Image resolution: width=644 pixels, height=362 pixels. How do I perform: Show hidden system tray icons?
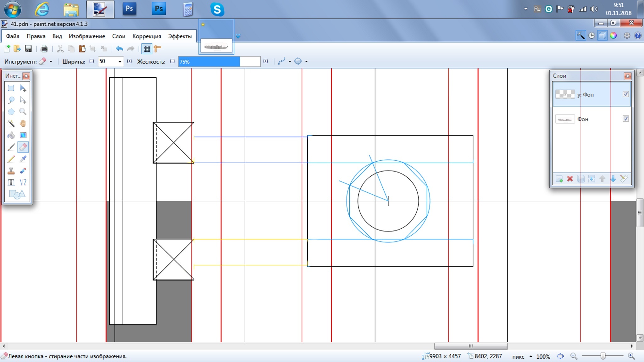coord(526,9)
